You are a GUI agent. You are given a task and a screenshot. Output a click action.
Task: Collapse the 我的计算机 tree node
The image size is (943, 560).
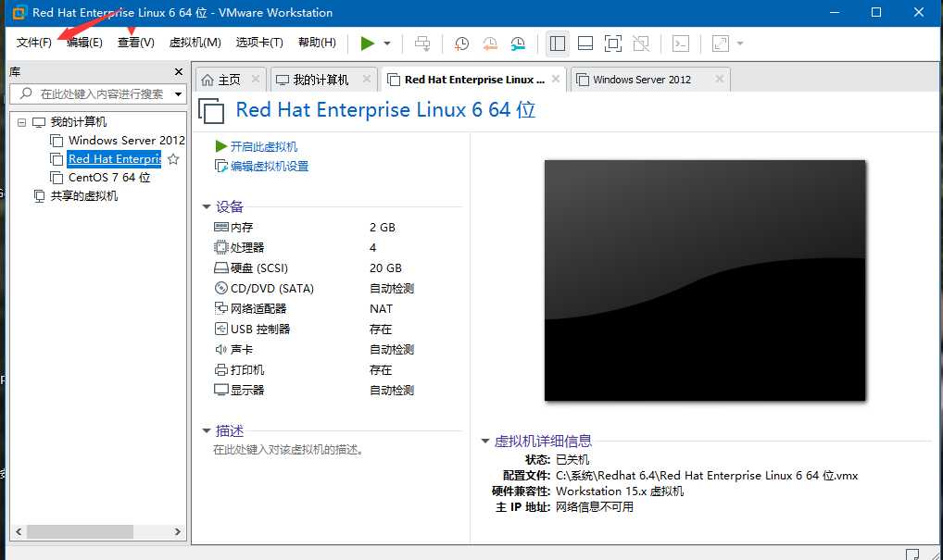click(x=21, y=122)
